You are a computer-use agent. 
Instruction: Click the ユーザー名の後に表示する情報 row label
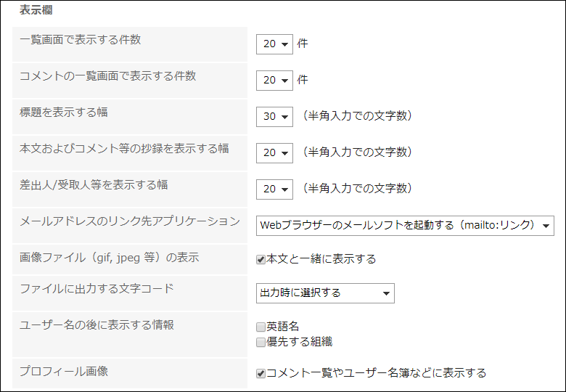tap(97, 325)
